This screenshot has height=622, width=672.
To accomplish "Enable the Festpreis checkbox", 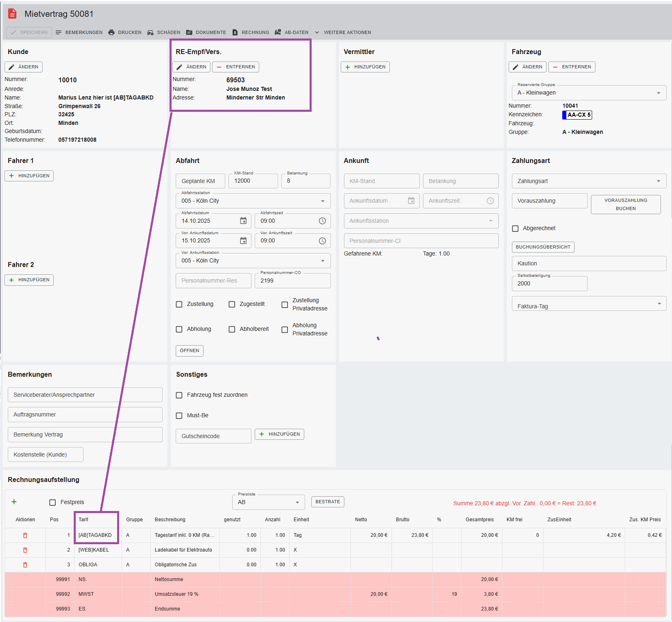I will [52, 502].
